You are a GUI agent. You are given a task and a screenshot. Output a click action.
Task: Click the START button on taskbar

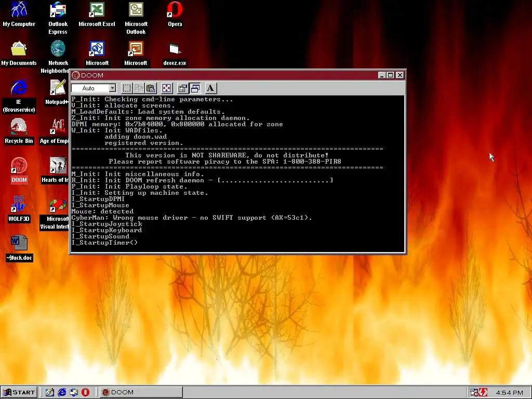point(19,392)
